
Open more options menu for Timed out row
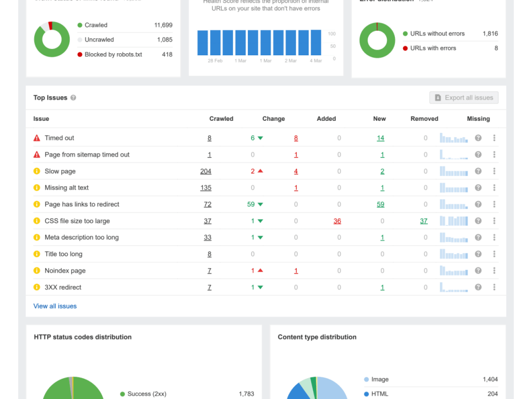pos(494,138)
